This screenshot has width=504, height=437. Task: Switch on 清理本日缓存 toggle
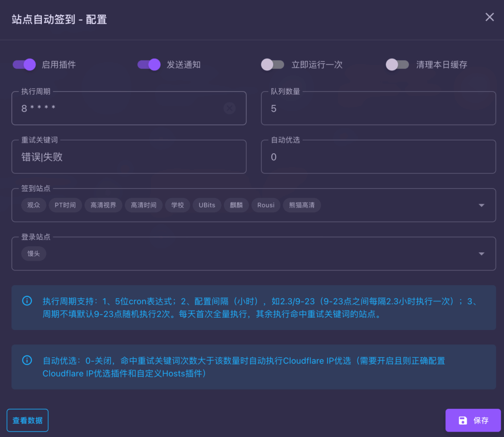click(x=397, y=65)
